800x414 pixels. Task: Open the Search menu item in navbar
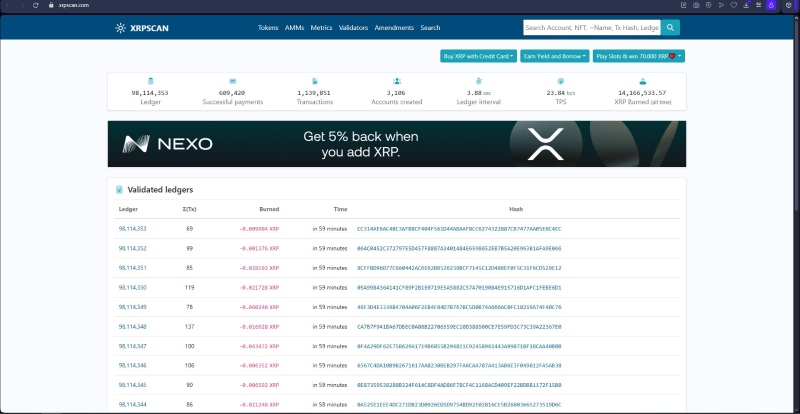coord(430,28)
